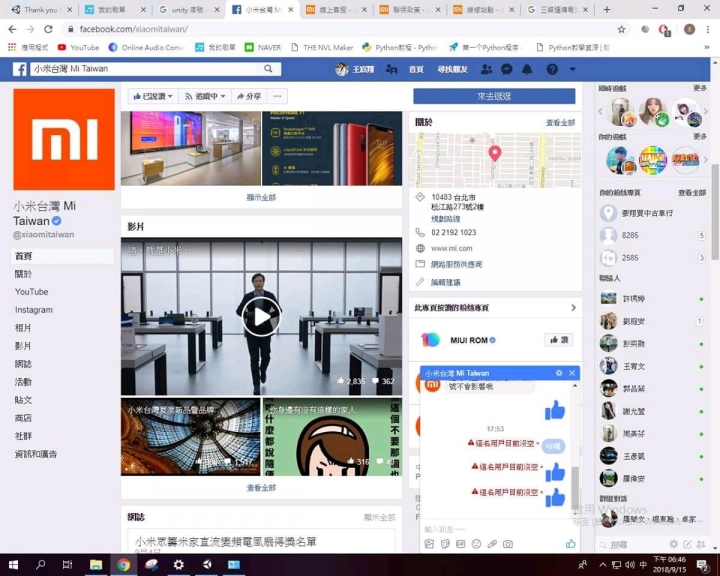Open Settings gear in taskbar
720x576 pixels.
pos(179,565)
